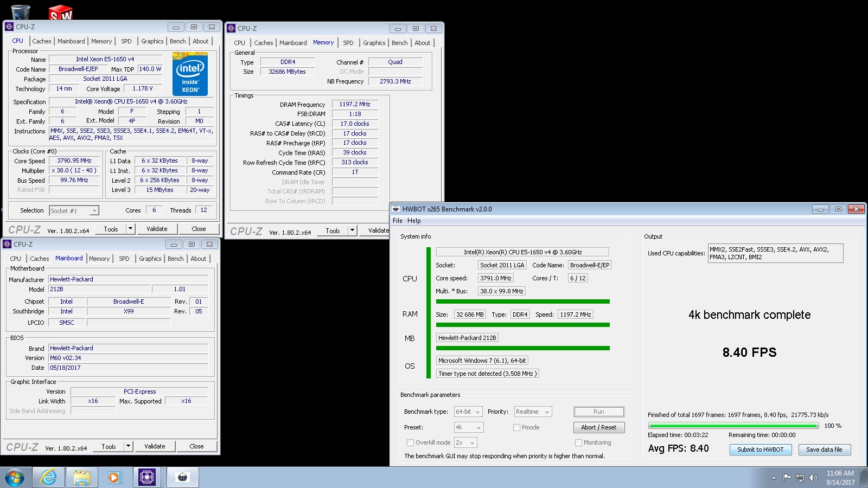This screenshot has height=488, width=868.
Task: Click Close in the CPU window
Action: (199, 229)
